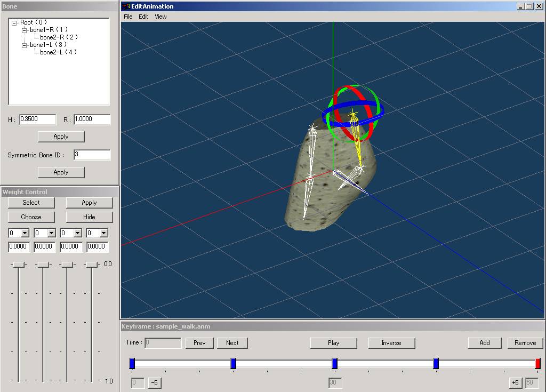The height and width of the screenshot is (392, 546).
Task: Select bone1-R (1) in bone tree
Action: pos(49,30)
